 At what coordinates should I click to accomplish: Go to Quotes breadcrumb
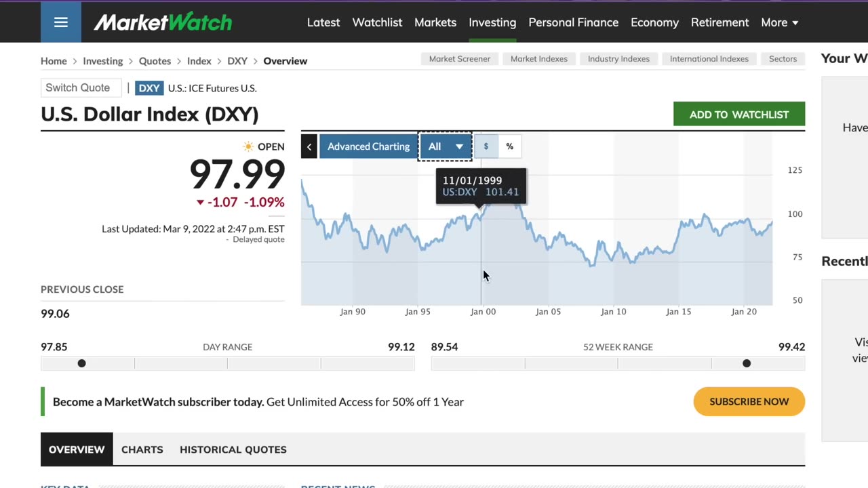tap(155, 61)
